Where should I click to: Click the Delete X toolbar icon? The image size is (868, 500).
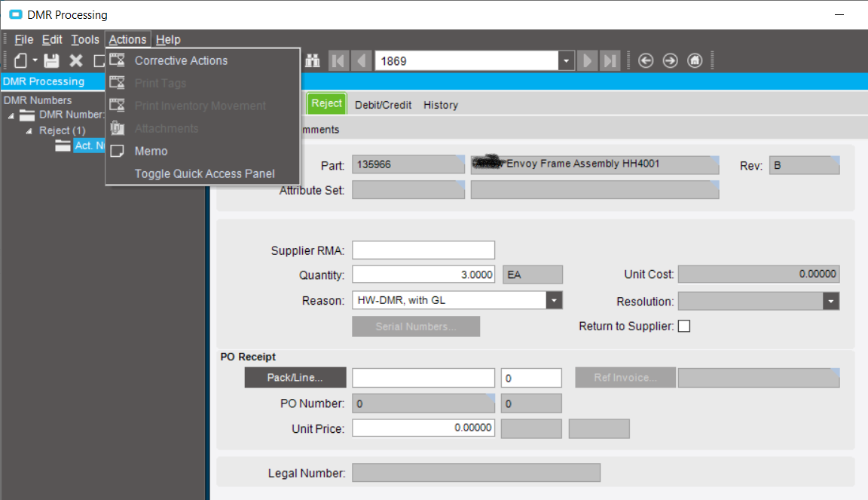tap(76, 60)
